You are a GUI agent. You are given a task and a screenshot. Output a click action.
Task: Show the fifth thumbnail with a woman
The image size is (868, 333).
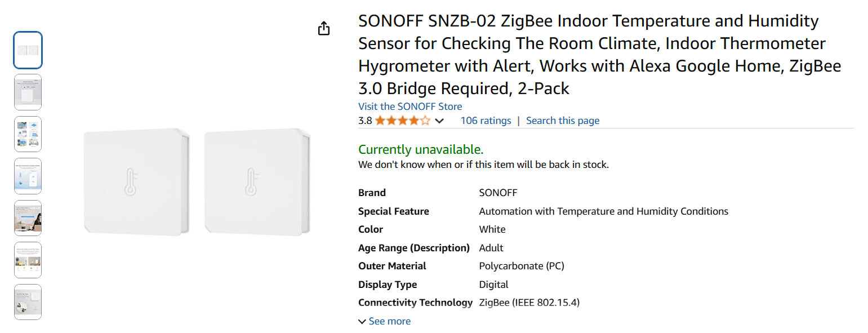[28, 218]
